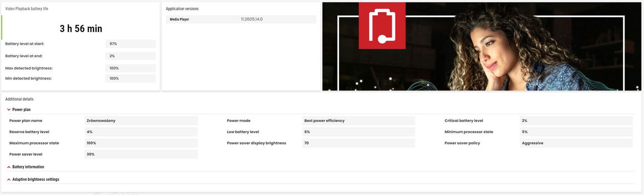
Task: Select the Min detected brightness 100% value
Action: (131, 78)
